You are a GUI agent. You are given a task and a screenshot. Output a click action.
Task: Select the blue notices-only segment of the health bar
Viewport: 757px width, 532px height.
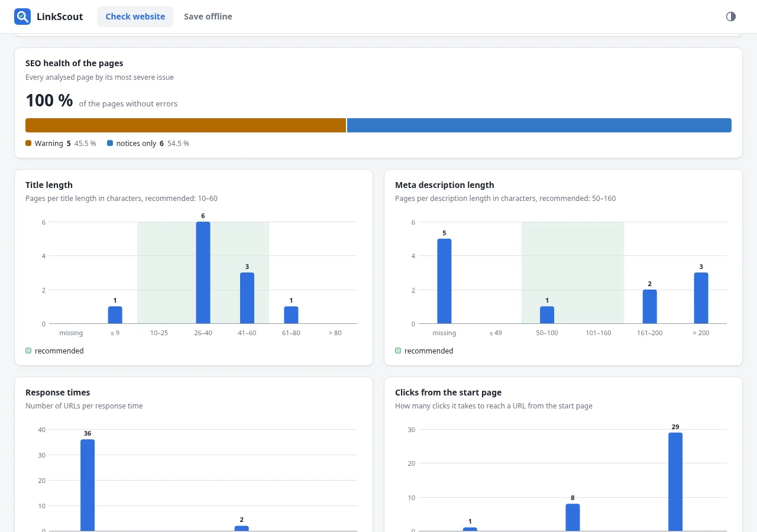coord(539,125)
